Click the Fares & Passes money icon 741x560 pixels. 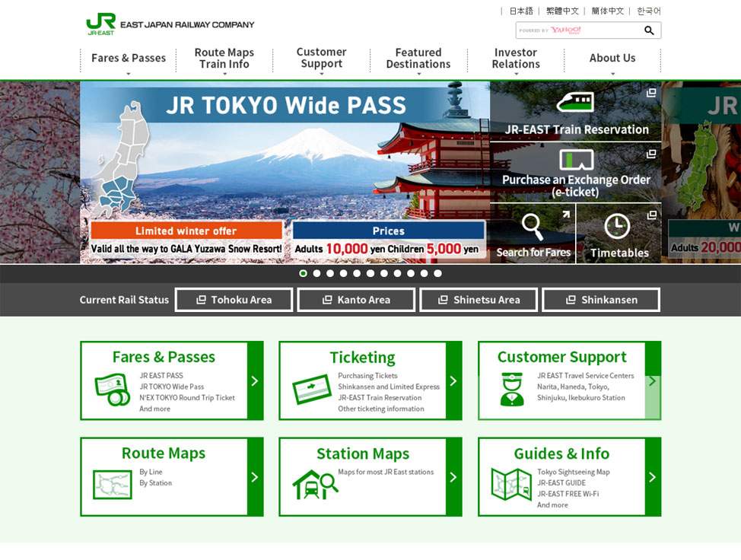[113, 390]
